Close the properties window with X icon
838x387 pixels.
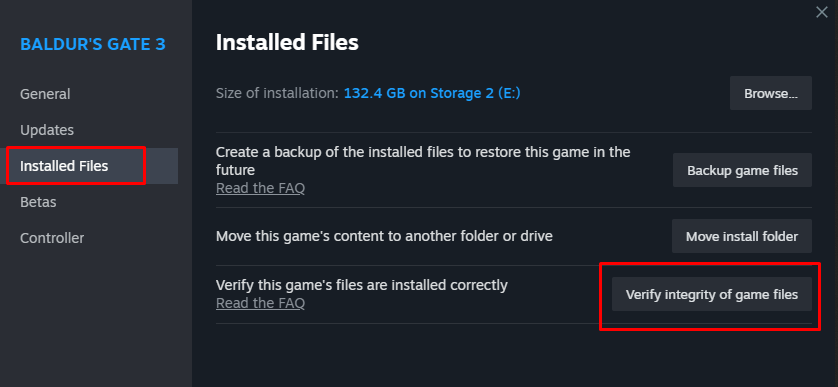pyautogui.click(x=821, y=12)
